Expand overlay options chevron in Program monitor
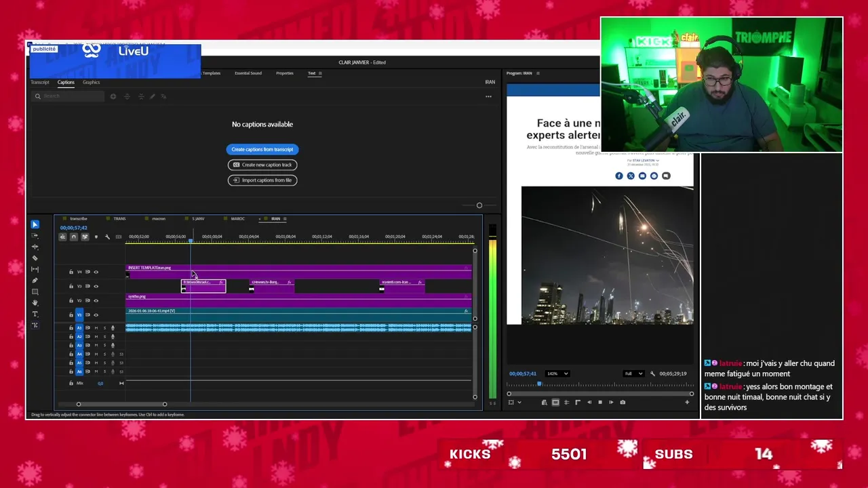868x488 pixels. [x=519, y=402]
